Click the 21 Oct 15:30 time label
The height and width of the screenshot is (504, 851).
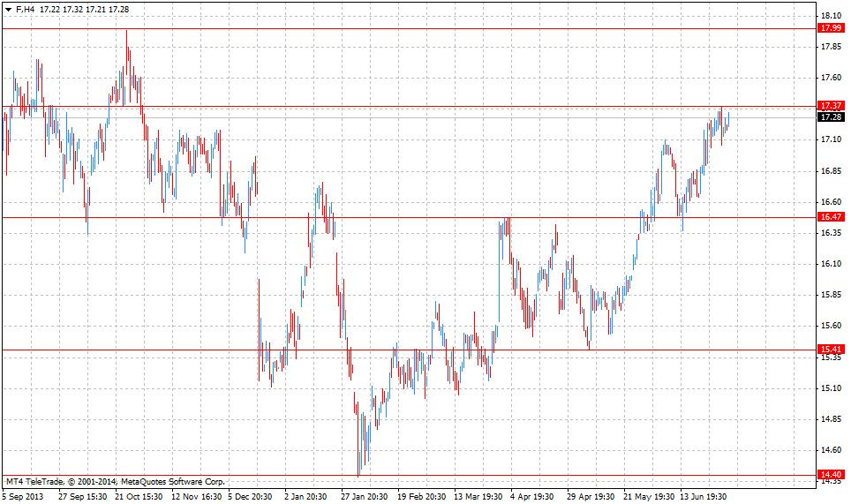pyautogui.click(x=139, y=496)
